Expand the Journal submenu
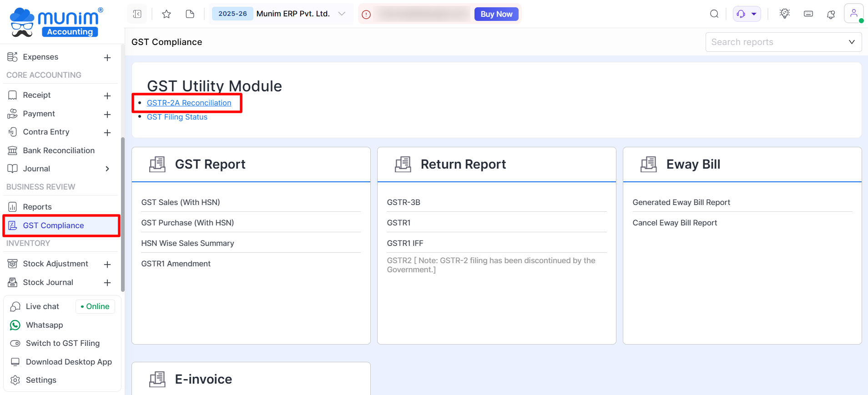 107,169
